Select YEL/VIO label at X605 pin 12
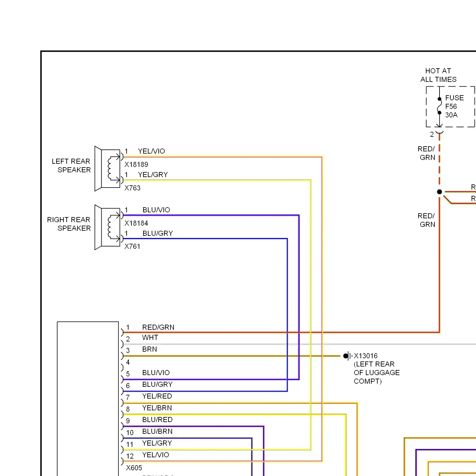The width and height of the screenshot is (476, 476). 155,455
